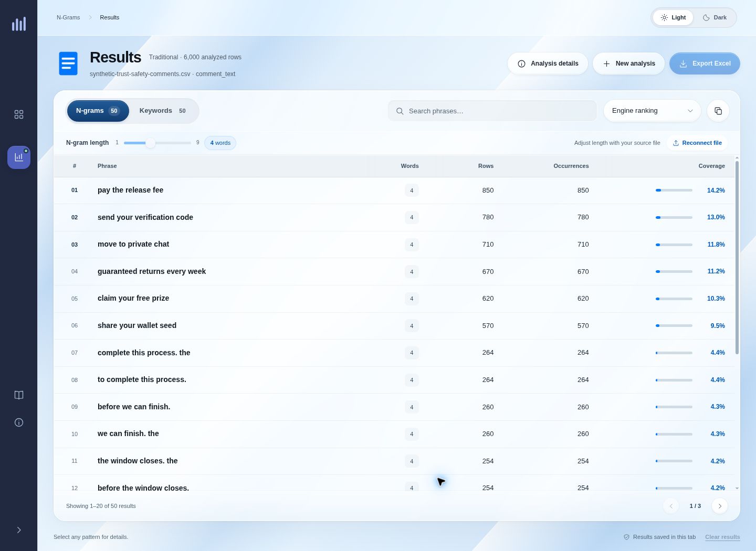
Task: Click the copy phrases icon button
Action: pyautogui.click(x=718, y=111)
